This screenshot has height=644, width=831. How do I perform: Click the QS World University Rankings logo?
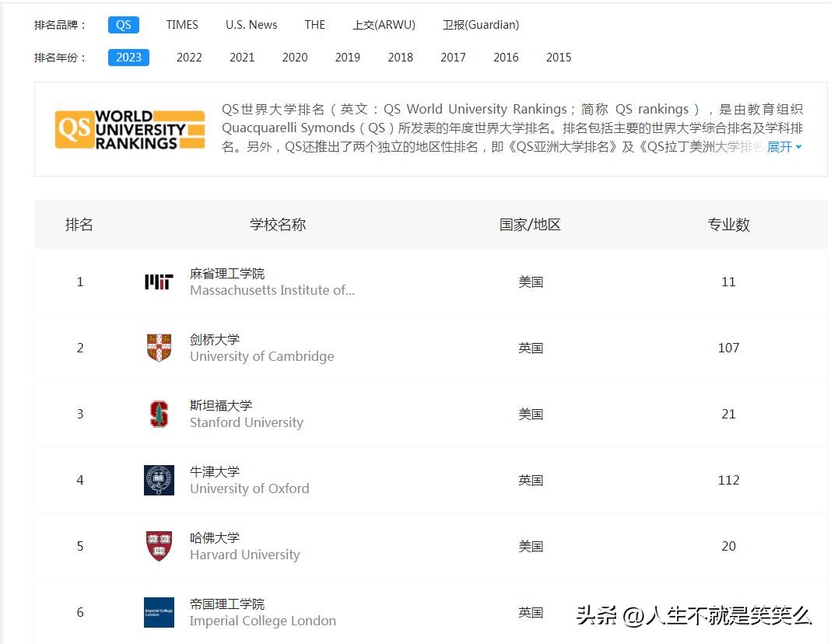click(129, 128)
